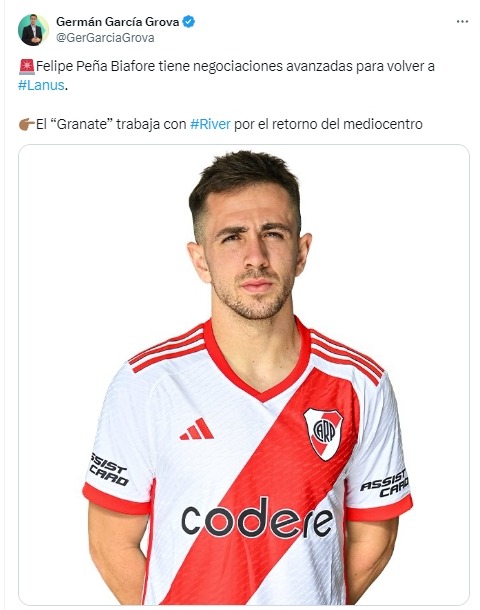Click the pointing hand emoji before El
This screenshot has width=480, height=610.
point(26,124)
